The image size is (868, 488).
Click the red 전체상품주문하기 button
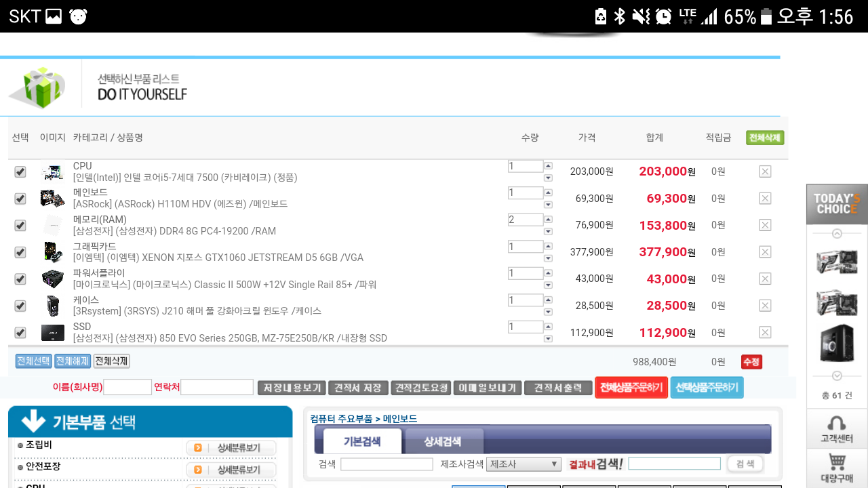point(631,388)
